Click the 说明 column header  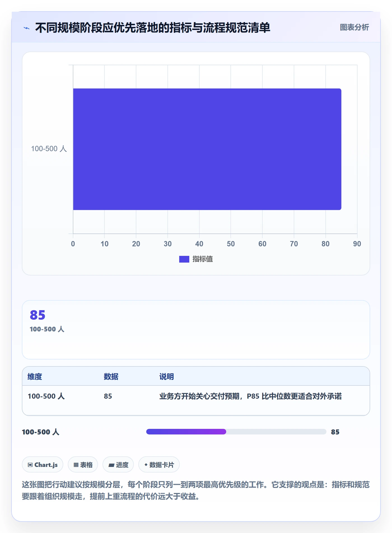pyautogui.click(x=167, y=377)
